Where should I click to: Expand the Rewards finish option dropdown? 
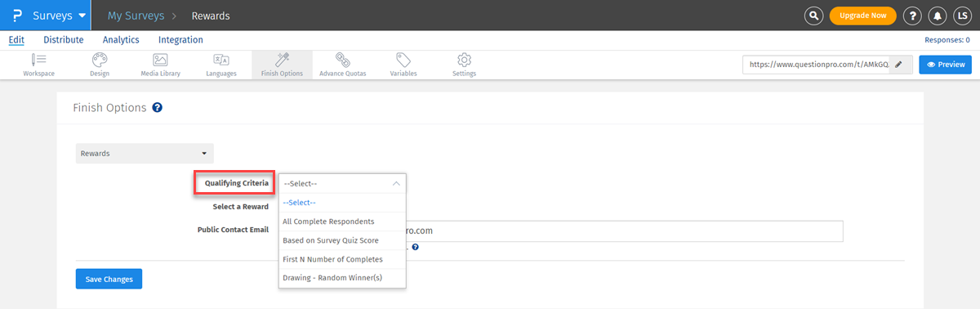point(145,153)
